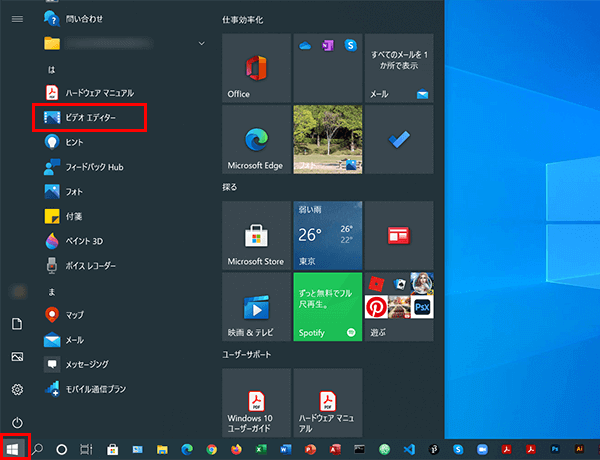Open フィードバック Hub in the app list
The image size is (600, 460).
(x=84, y=167)
